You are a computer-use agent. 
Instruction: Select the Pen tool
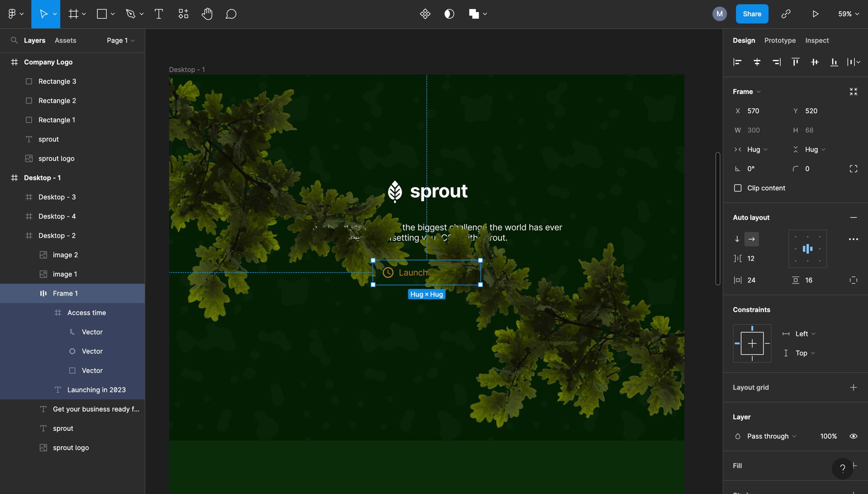point(131,14)
